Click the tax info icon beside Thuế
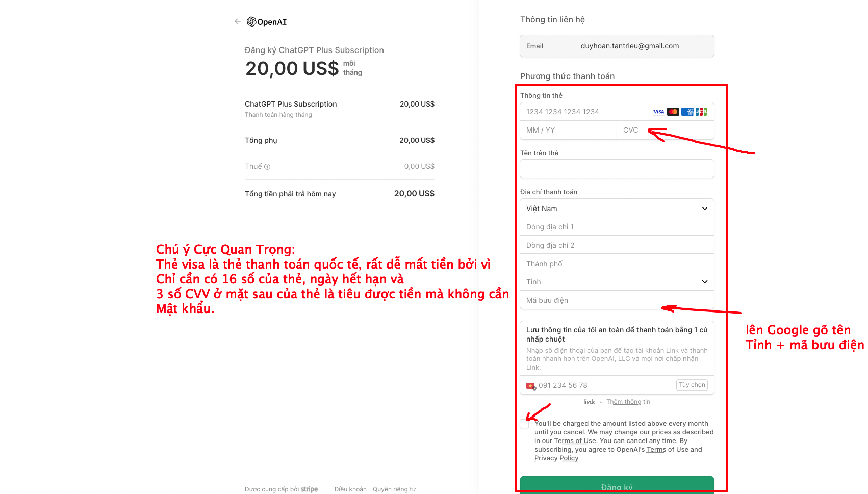Image resolution: width=868 pixels, height=494 pixels. [x=267, y=167]
